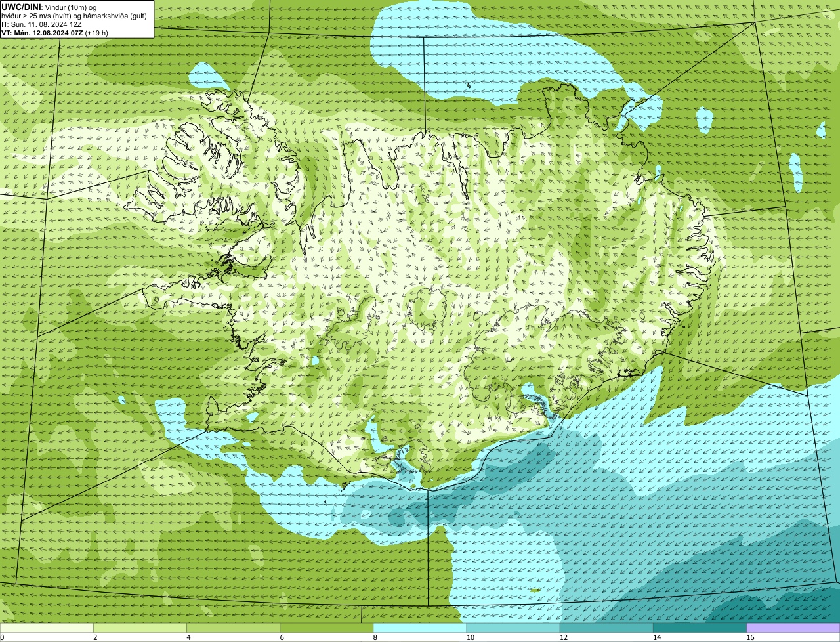Screen dimensions: 840x642
Task: Click the 0–2 pale yellow legend swatch
Action: click(47, 628)
